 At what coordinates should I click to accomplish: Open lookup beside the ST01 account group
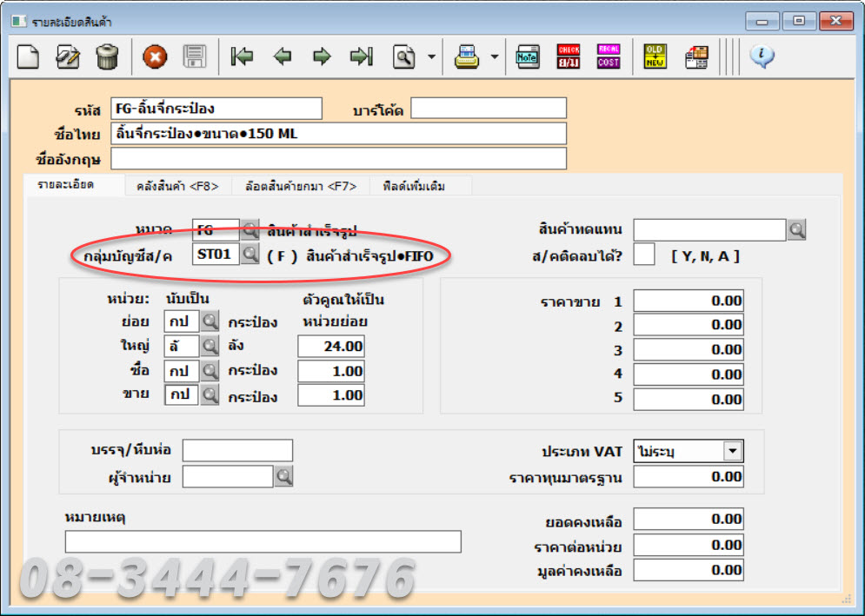[x=250, y=255]
